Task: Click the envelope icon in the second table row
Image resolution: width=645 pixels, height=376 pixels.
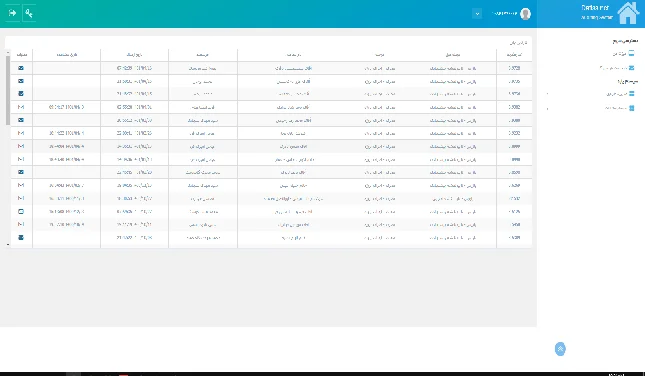Action: tap(21, 81)
